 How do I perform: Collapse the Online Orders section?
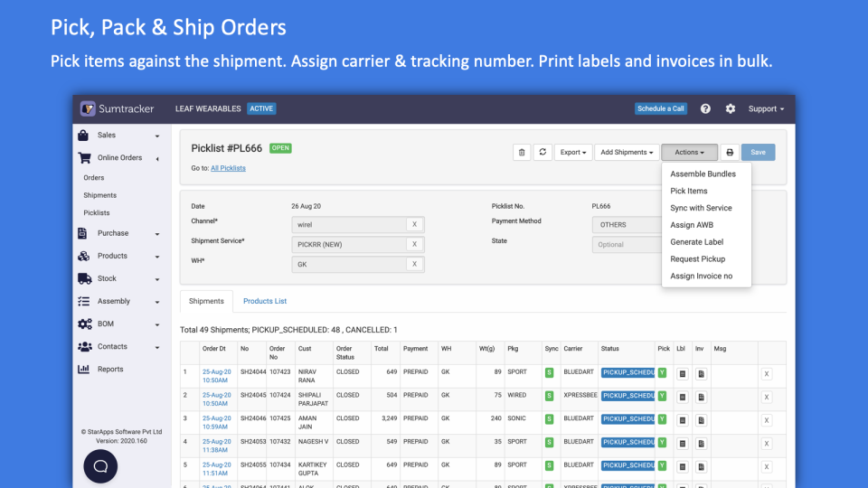point(157,159)
